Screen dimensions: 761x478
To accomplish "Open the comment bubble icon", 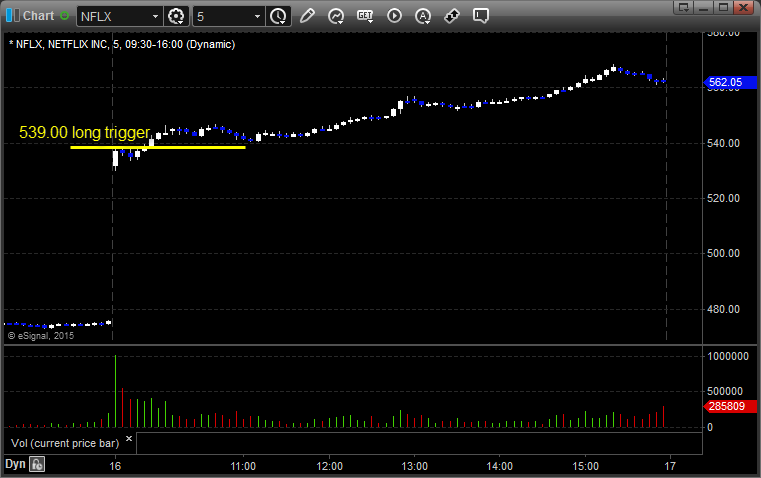I will click(x=481, y=16).
